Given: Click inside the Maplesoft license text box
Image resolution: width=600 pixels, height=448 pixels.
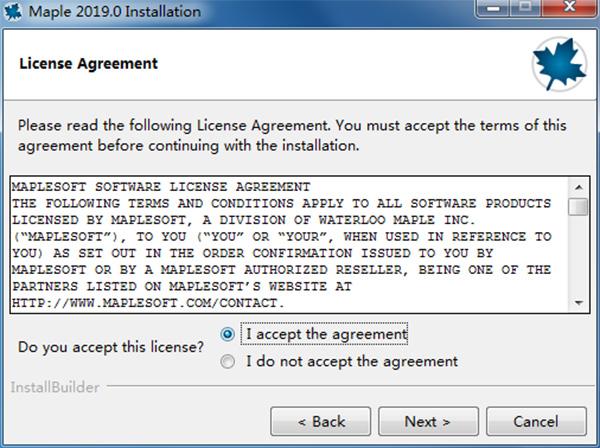Looking at the screenshot, I should click(290, 245).
